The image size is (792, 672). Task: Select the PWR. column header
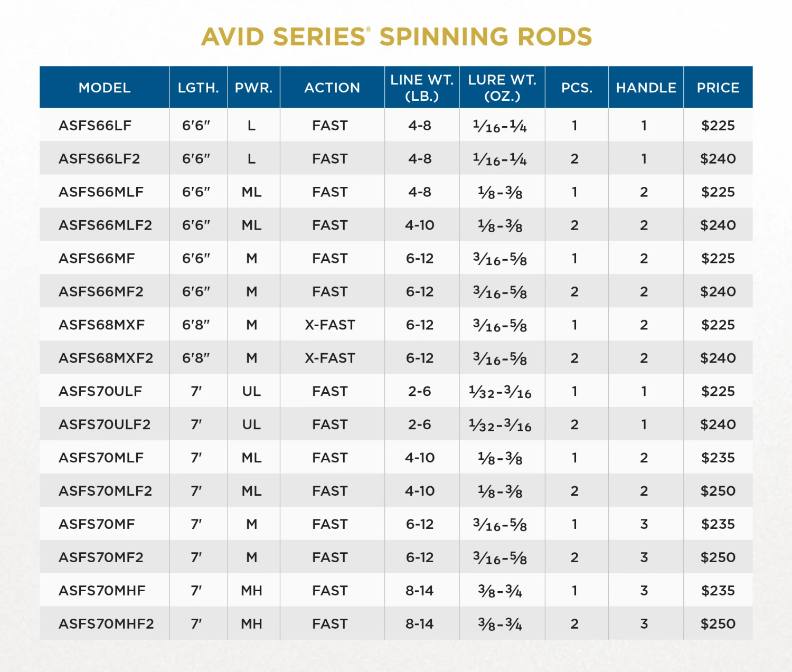coord(253,88)
